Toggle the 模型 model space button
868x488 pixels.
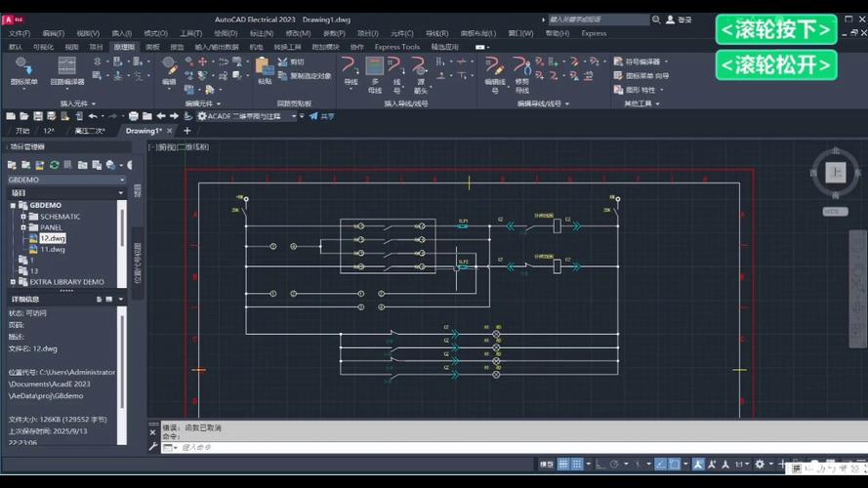(x=547, y=465)
